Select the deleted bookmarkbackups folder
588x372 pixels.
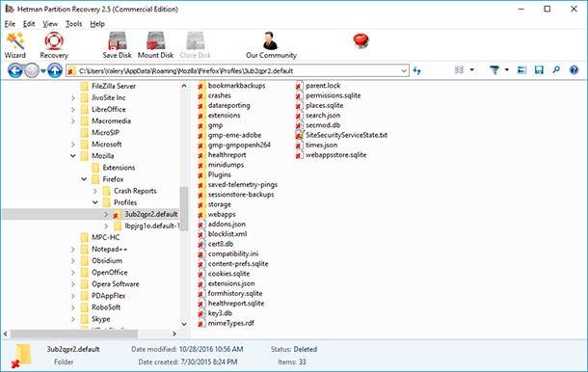click(x=231, y=86)
